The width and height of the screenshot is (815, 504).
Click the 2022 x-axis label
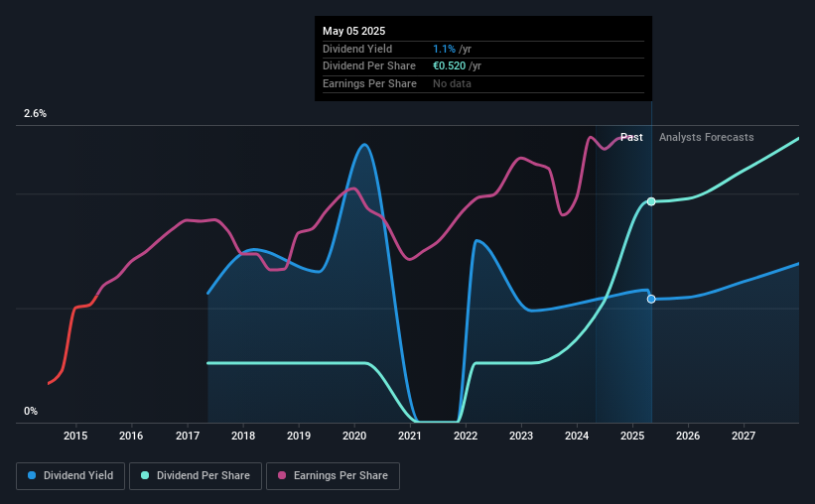(466, 436)
